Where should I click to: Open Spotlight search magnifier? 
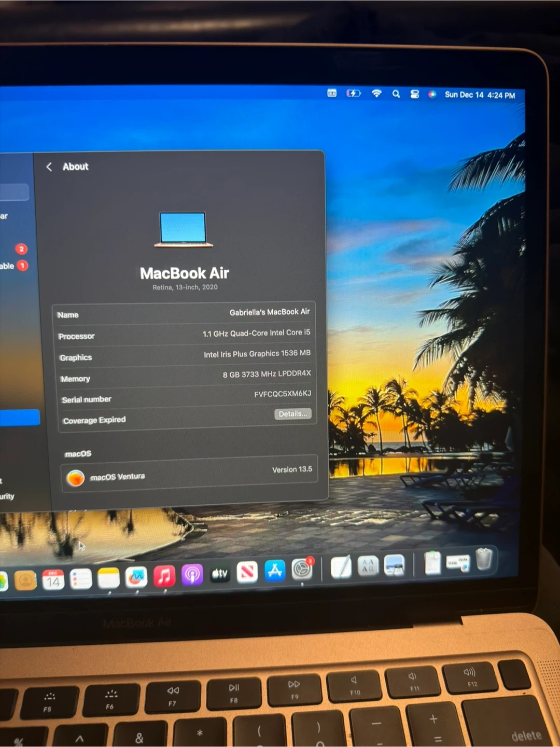[x=396, y=94]
